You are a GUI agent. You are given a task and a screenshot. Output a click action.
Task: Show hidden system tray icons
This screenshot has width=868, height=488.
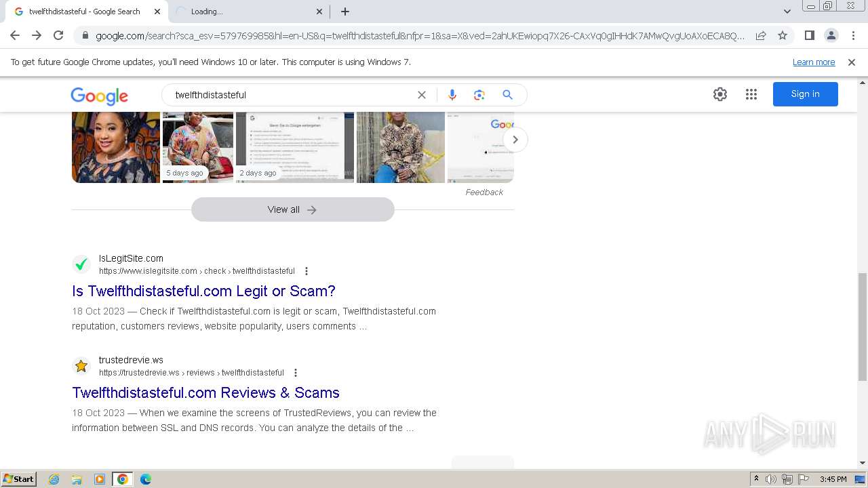(756, 479)
